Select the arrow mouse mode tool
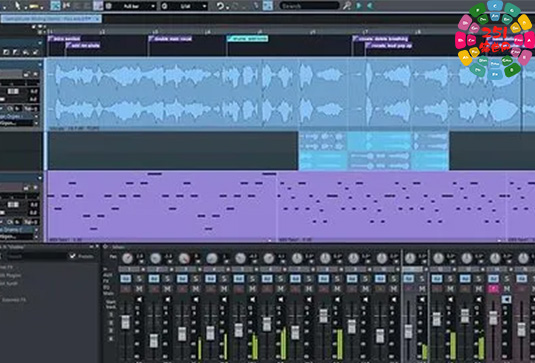 coord(17,5)
